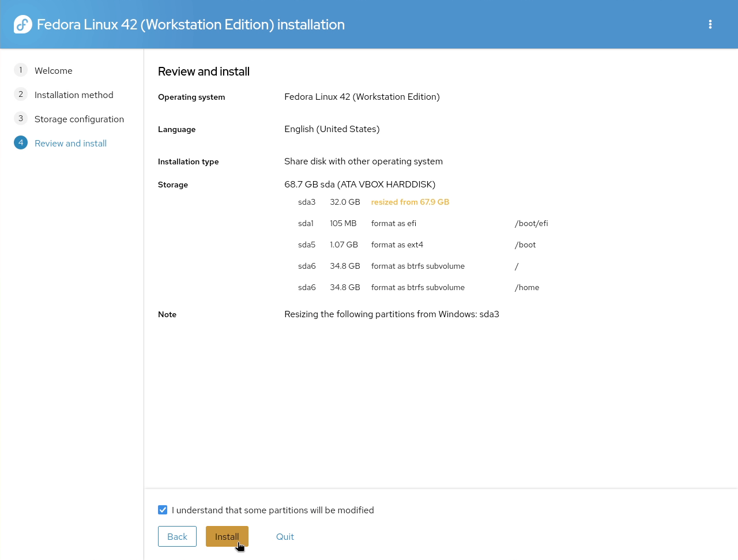Click the '1.07 GB' size value
Viewport: 738px width, 560px height.
pyautogui.click(x=344, y=245)
